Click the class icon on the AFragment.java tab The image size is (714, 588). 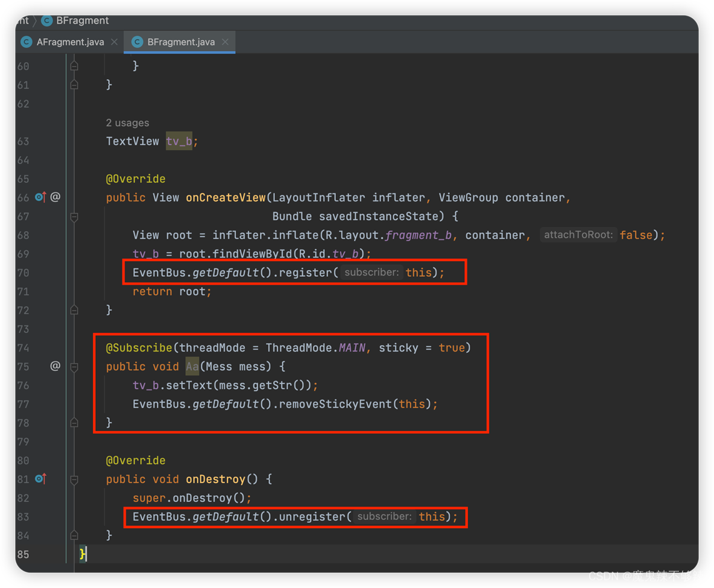26,42
